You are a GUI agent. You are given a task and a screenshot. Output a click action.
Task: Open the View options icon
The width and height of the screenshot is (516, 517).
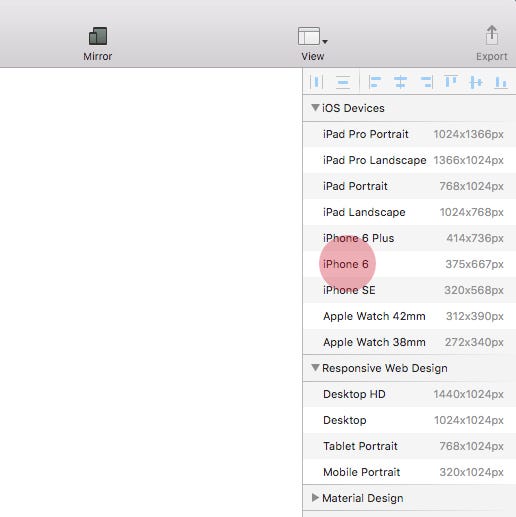point(309,36)
